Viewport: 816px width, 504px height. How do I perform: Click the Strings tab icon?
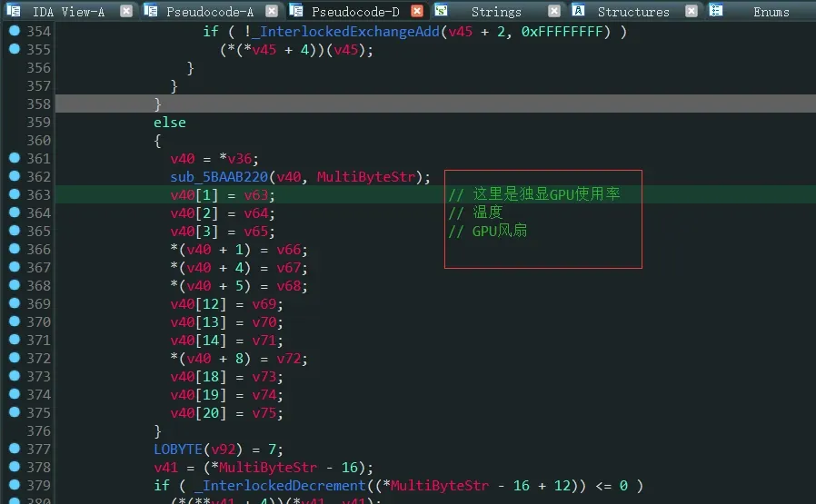click(x=442, y=10)
